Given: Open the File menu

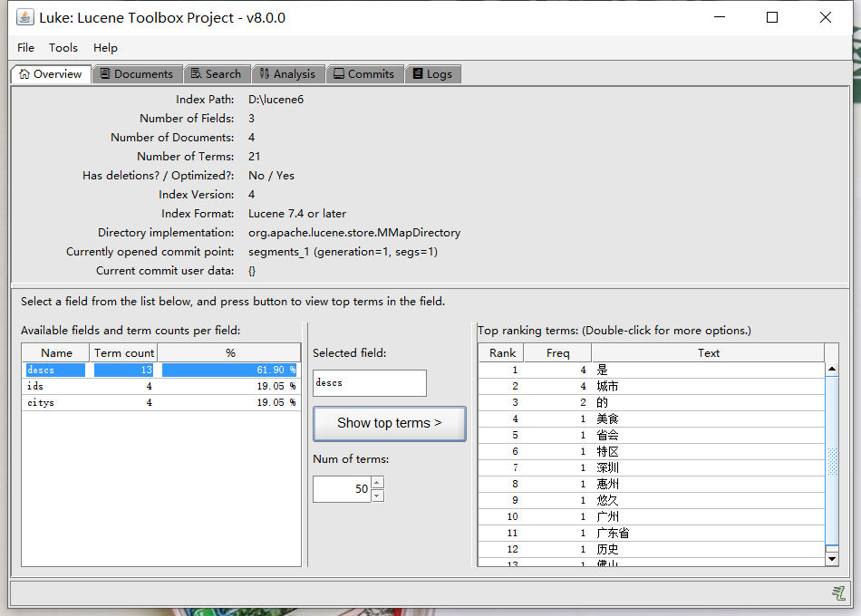Looking at the screenshot, I should click(x=25, y=48).
